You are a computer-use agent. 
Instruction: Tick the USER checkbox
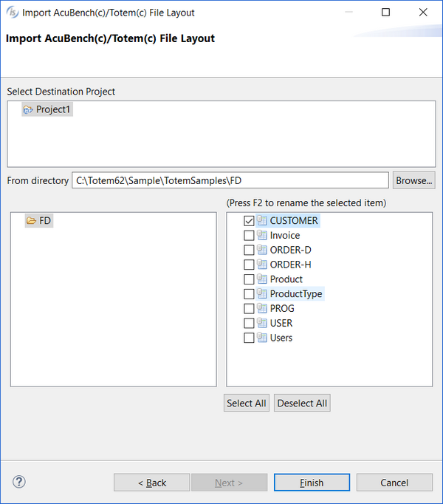coord(249,324)
